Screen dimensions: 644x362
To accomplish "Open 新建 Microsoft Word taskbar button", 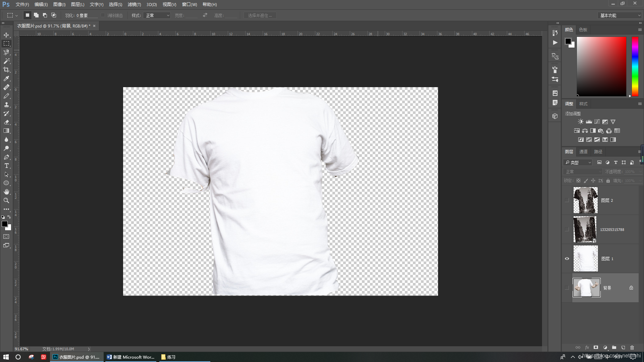I will click(x=131, y=357).
